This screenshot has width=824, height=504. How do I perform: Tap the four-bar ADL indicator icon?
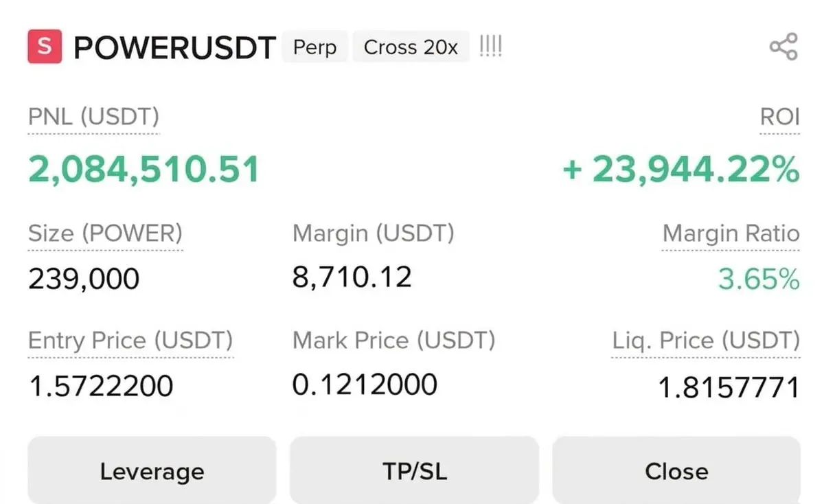pyautogui.click(x=490, y=47)
